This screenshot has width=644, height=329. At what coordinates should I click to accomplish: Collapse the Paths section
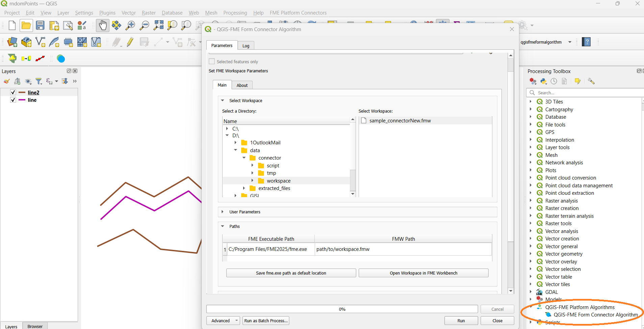pyautogui.click(x=223, y=226)
